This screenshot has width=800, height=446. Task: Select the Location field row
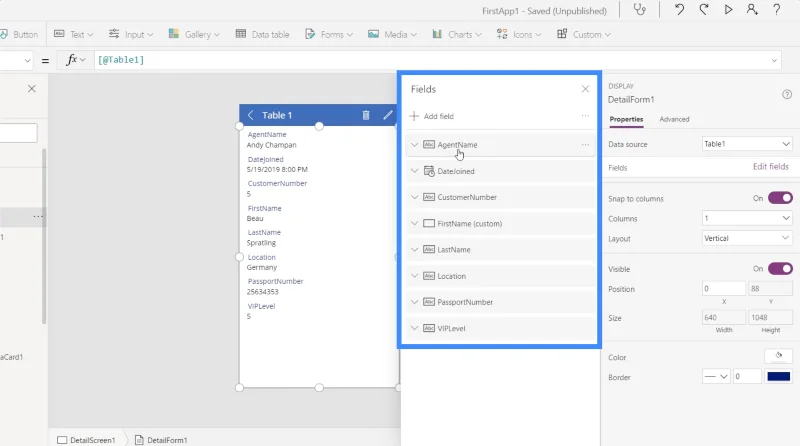click(x=501, y=276)
